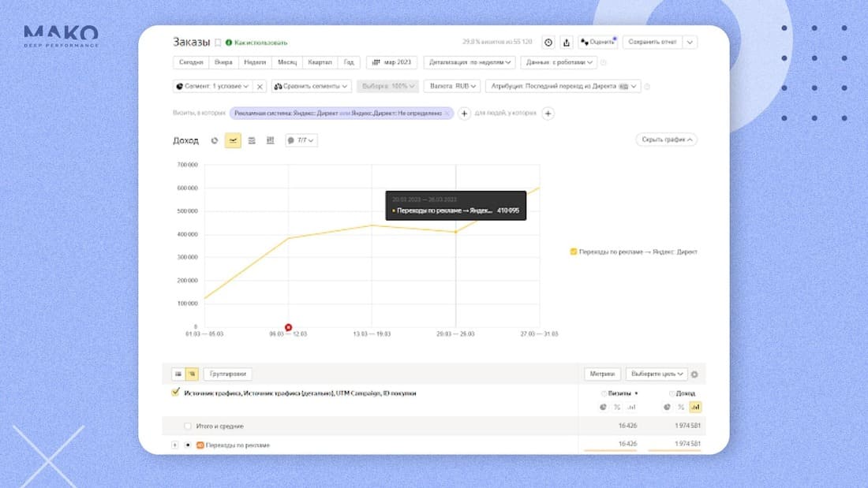Click the orange Переходы по рекламе source icon
Screen dimensions: 868x488
[200, 445]
